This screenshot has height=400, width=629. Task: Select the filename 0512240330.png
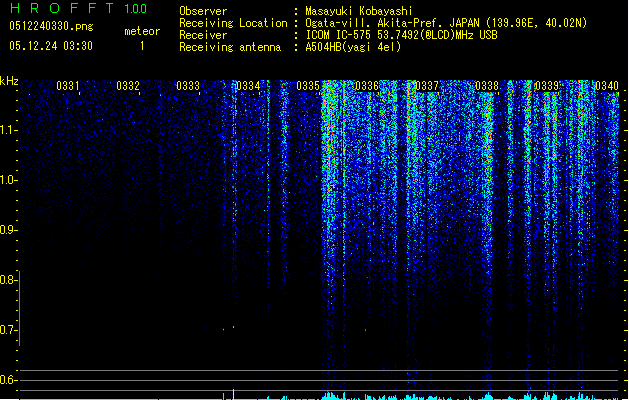click(51, 26)
